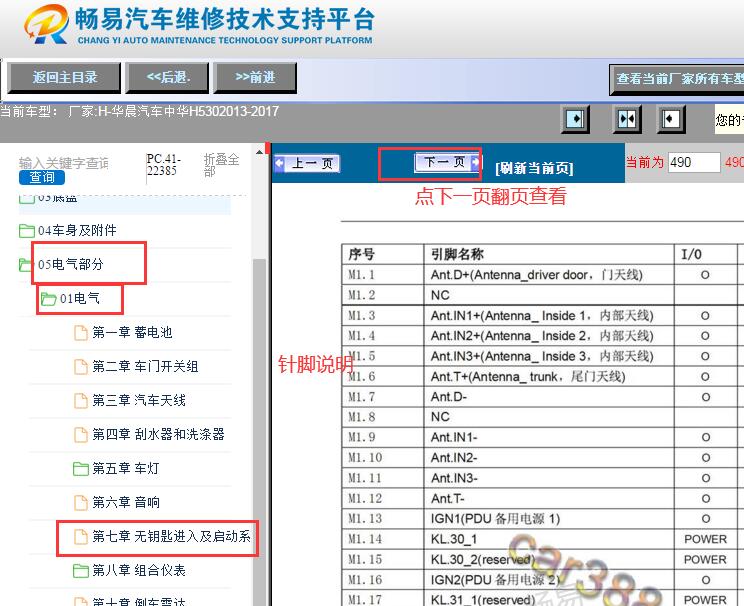Click the 上一页 previous page button
The image size is (744, 606).
307,164
